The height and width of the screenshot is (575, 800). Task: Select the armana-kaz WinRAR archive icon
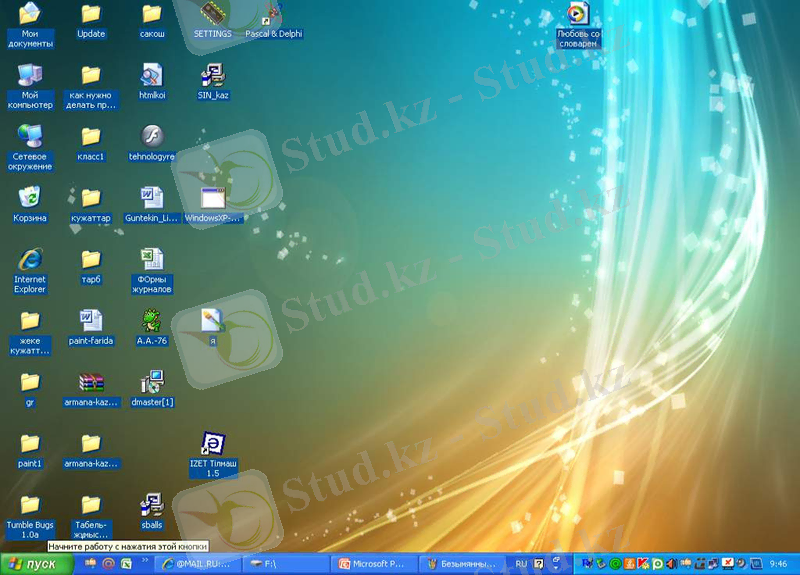click(x=91, y=382)
